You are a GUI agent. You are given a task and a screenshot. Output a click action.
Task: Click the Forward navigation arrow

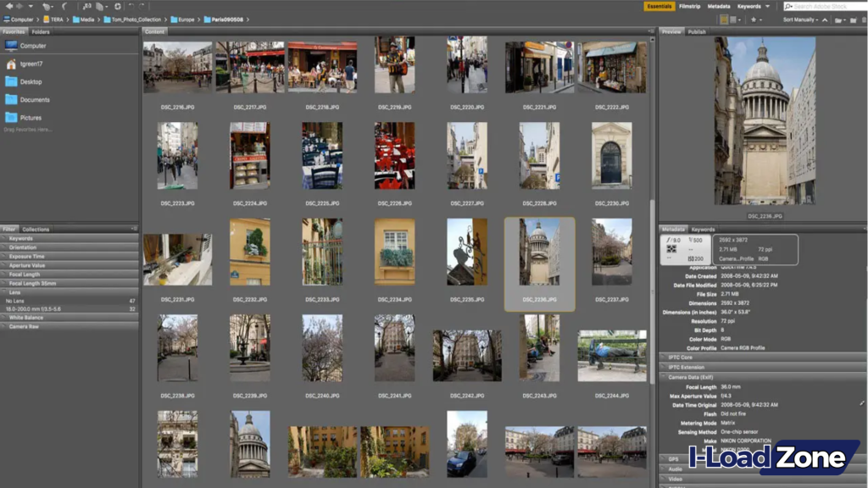[20, 7]
